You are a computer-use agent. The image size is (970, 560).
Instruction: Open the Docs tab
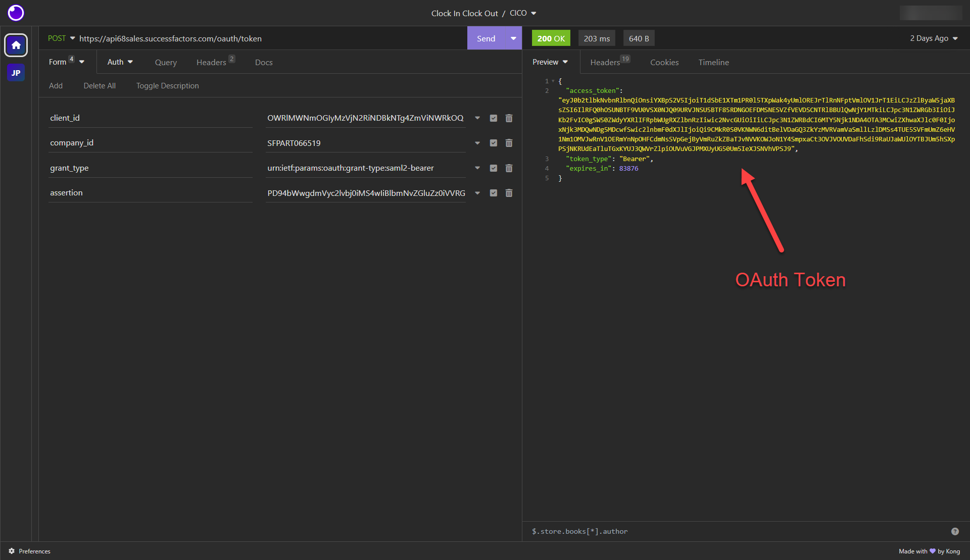coord(264,62)
